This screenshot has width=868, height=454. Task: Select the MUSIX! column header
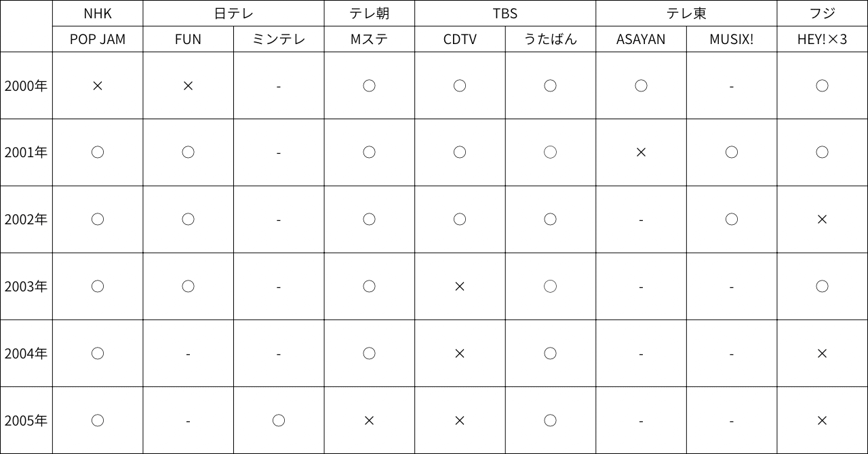[731, 39]
